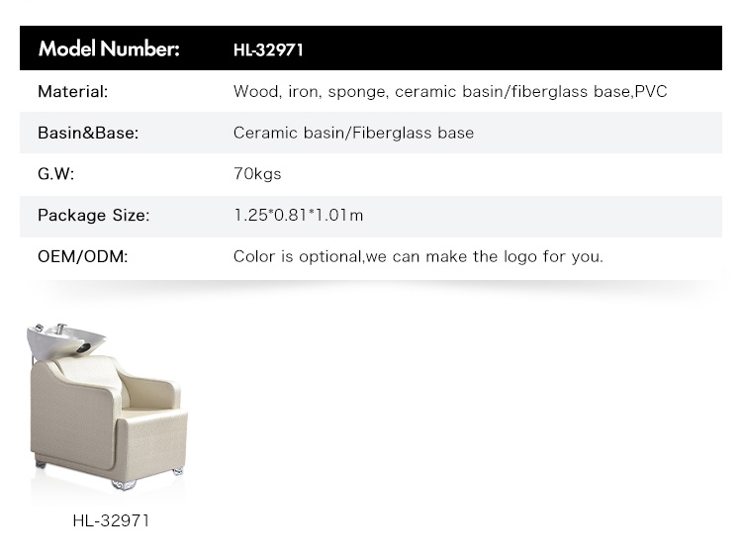This screenshot has width=742, height=560.
Task: Click the Wood, iron, sponge material description
Action: point(450,91)
